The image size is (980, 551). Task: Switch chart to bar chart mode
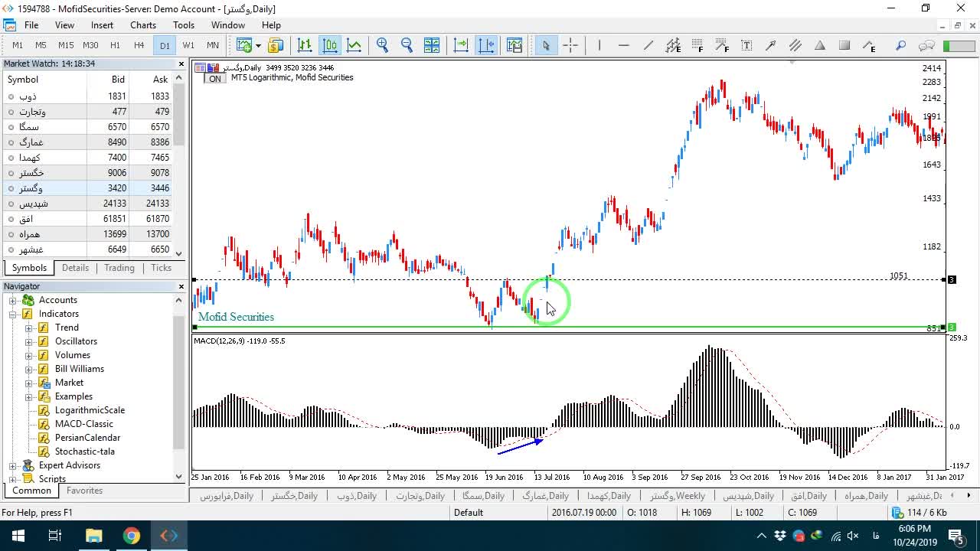(x=305, y=45)
